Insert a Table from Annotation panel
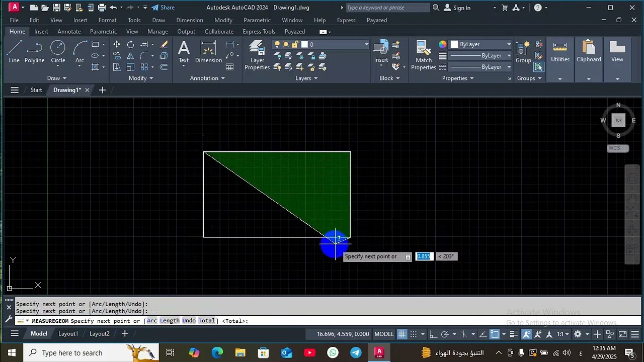The width and height of the screenshot is (644, 362). (x=230, y=67)
